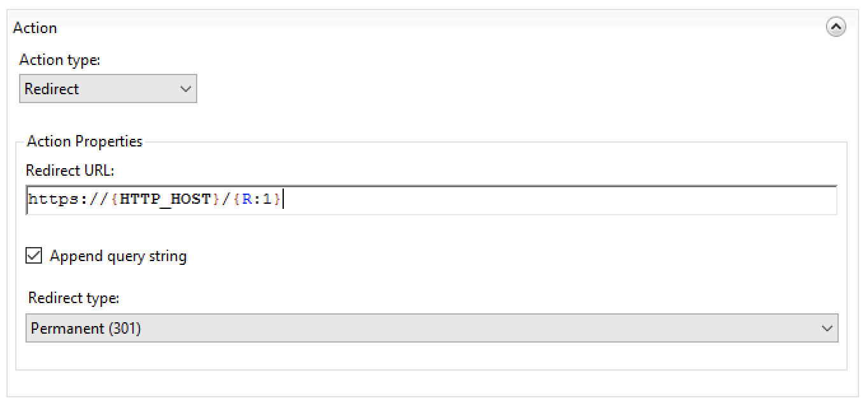Image resolution: width=868 pixels, height=405 pixels.
Task: Open the Action type dropdown
Action: coord(108,89)
